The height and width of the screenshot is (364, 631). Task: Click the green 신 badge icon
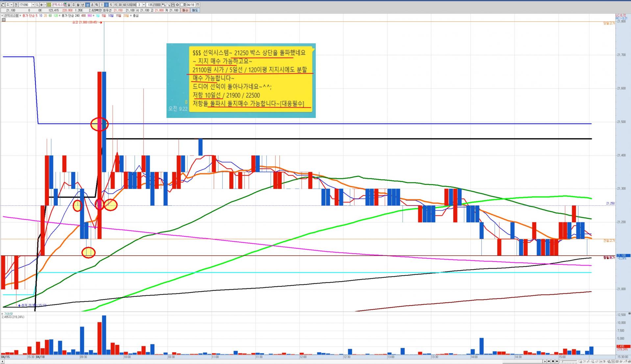click(x=49, y=5)
